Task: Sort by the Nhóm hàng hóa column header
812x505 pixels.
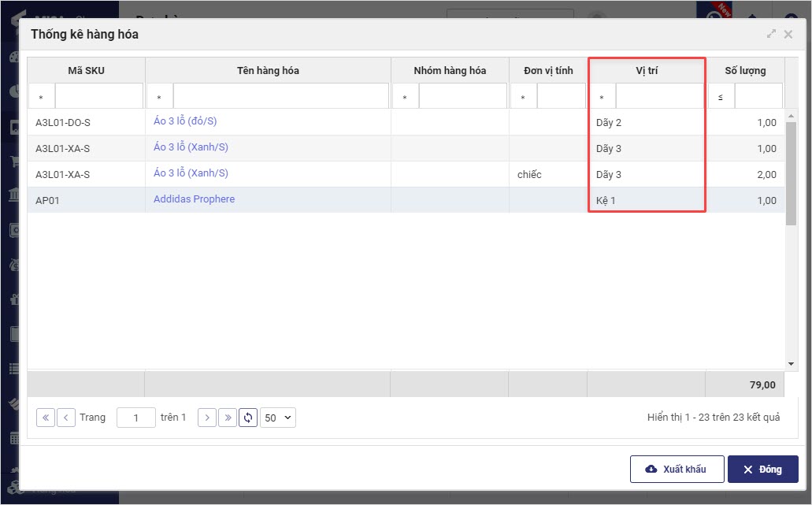Action: point(450,70)
